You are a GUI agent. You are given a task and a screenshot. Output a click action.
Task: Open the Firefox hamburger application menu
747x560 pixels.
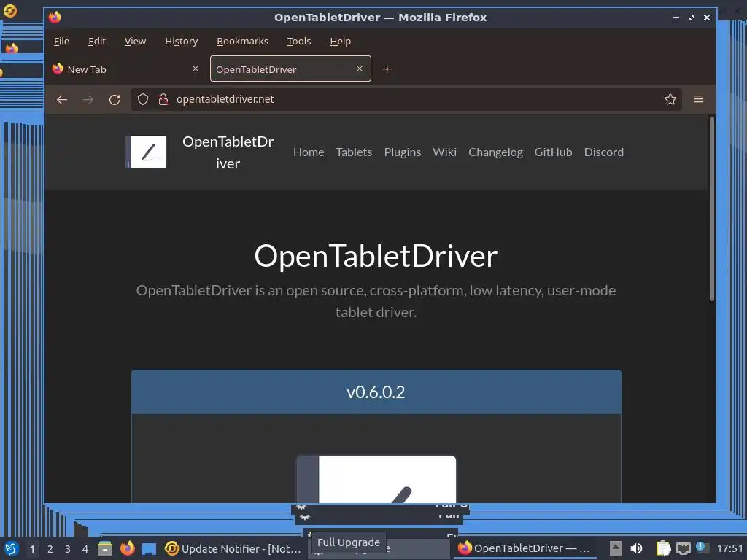(x=699, y=99)
